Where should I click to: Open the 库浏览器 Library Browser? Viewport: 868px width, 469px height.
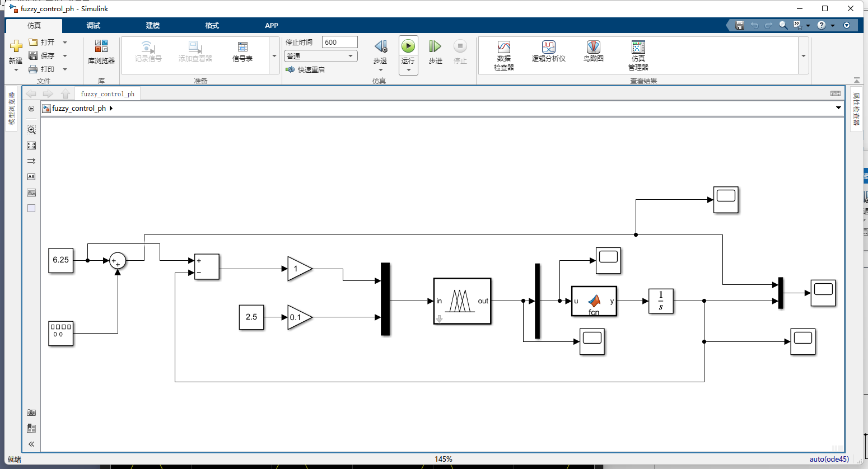point(101,51)
